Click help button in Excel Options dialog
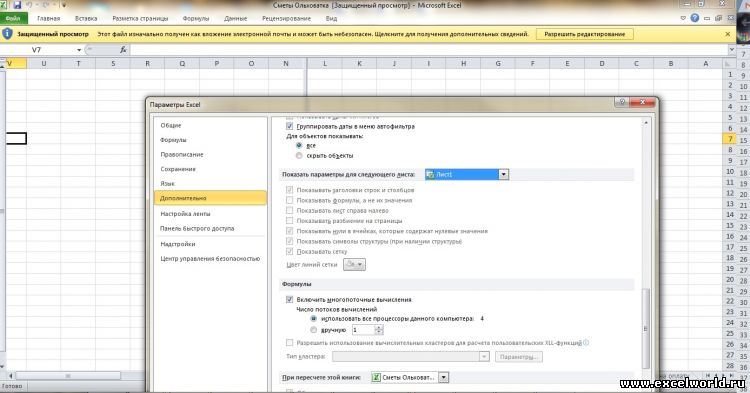 pyautogui.click(x=622, y=102)
